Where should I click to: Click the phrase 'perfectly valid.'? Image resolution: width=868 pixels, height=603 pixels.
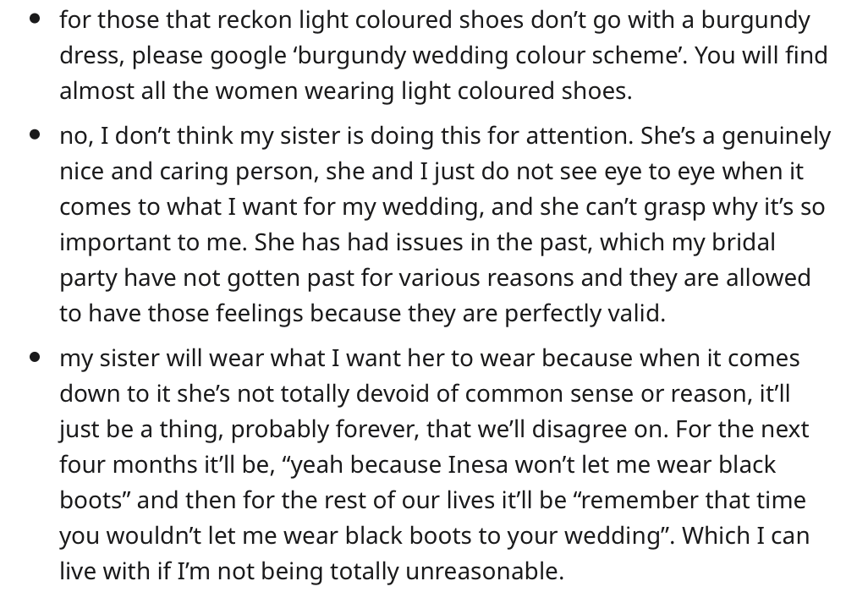(x=585, y=314)
